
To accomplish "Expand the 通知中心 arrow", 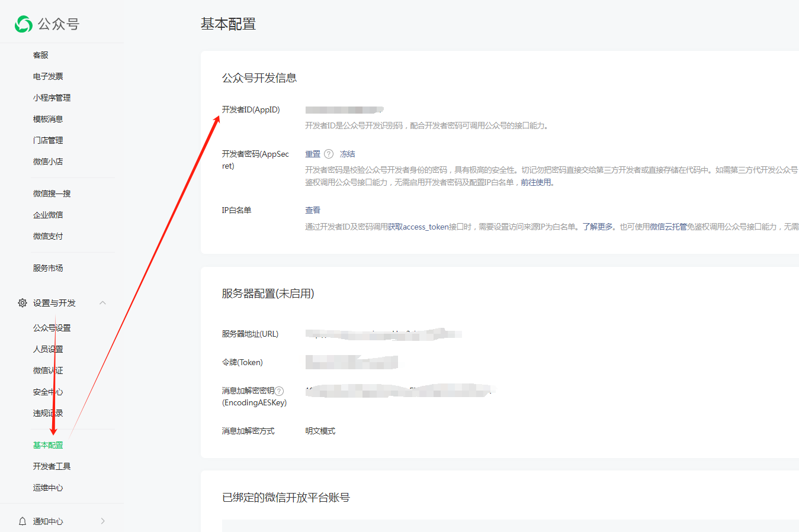I will point(102,521).
